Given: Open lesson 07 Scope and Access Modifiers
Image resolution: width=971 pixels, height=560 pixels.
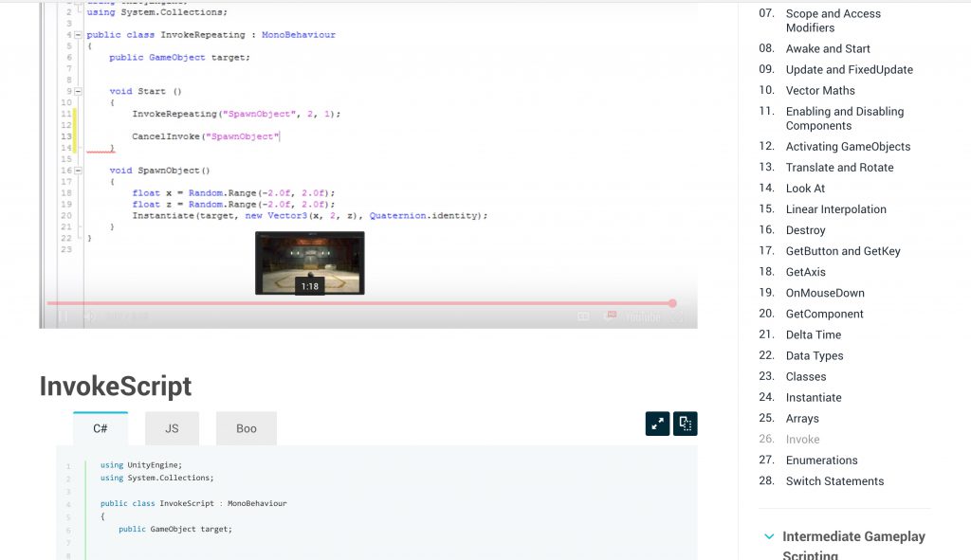Looking at the screenshot, I should [x=833, y=21].
